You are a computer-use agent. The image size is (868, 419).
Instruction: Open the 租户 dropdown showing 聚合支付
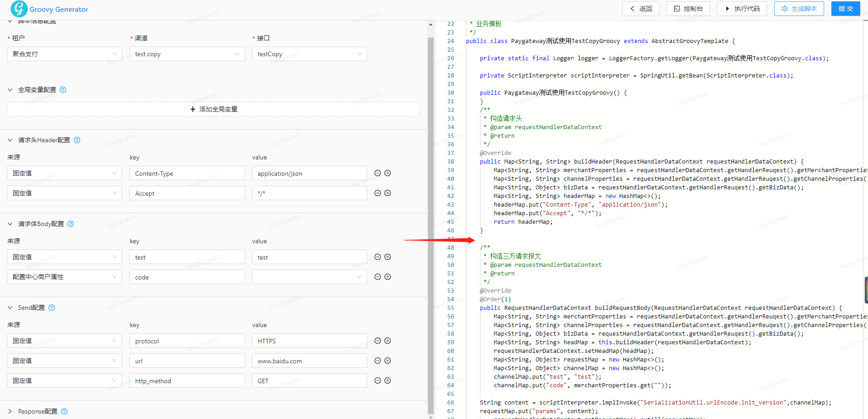point(65,54)
